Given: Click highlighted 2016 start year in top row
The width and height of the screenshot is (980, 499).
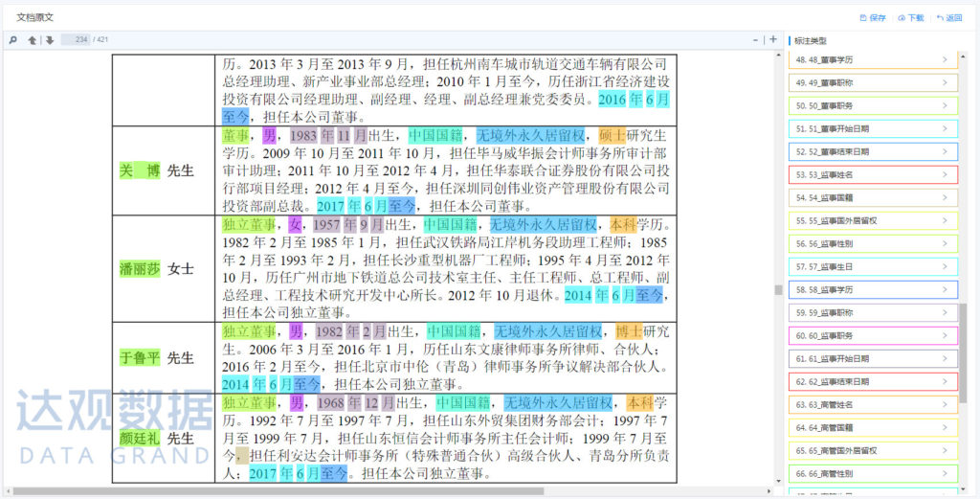Looking at the screenshot, I should (612, 100).
